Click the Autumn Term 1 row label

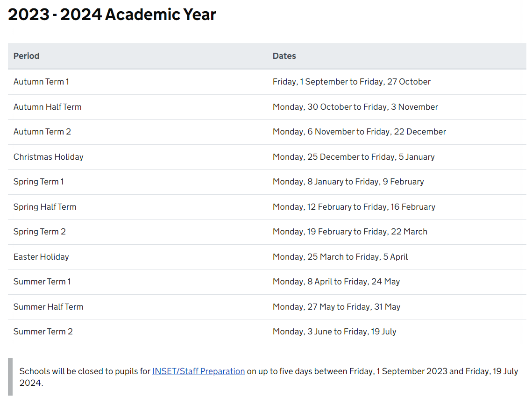point(42,82)
